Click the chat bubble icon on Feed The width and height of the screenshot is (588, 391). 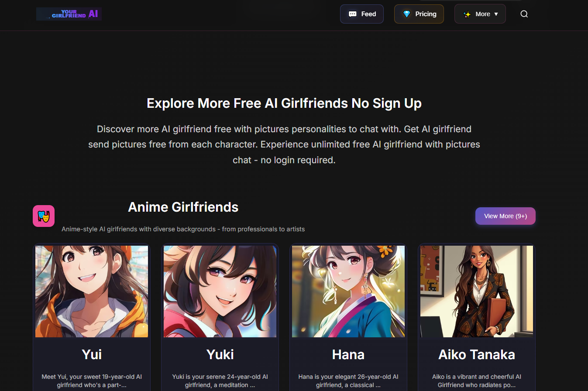point(352,14)
